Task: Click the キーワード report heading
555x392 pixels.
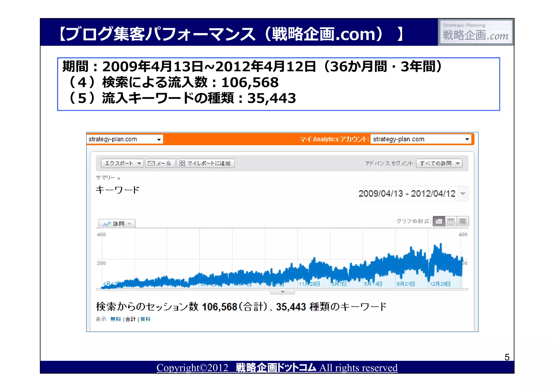Action: pos(117,190)
